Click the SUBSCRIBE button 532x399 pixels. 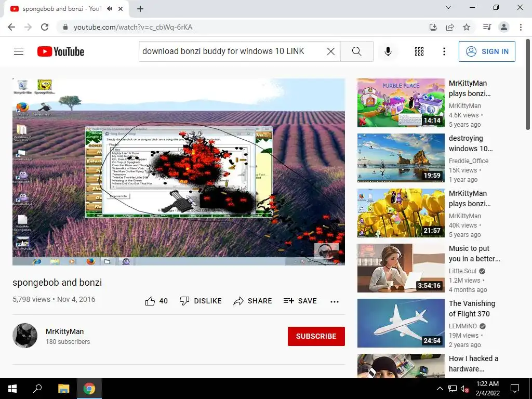click(x=316, y=336)
